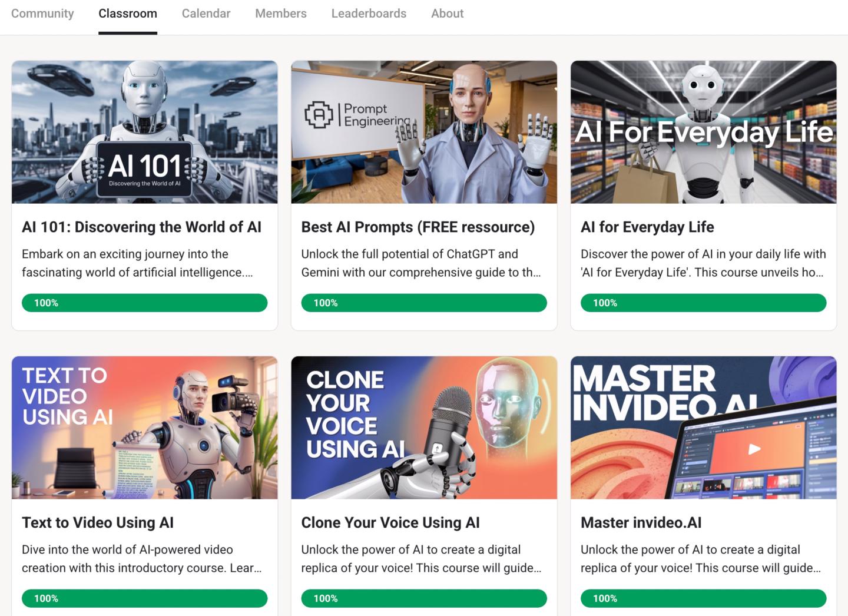Click the AI 101 course progress bar
848x616 pixels.
(144, 303)
